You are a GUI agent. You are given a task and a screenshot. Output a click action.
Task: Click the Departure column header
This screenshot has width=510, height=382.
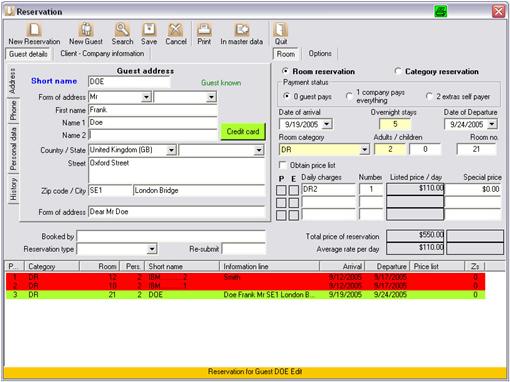tap(388, 266)
